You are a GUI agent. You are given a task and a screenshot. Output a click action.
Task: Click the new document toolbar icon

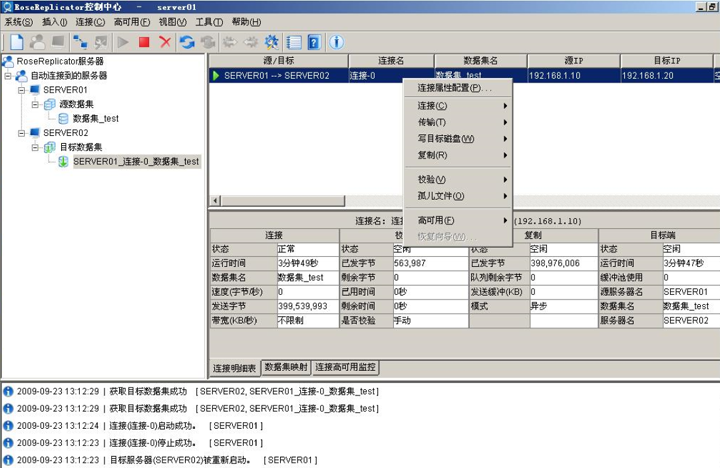click(16, 42)
